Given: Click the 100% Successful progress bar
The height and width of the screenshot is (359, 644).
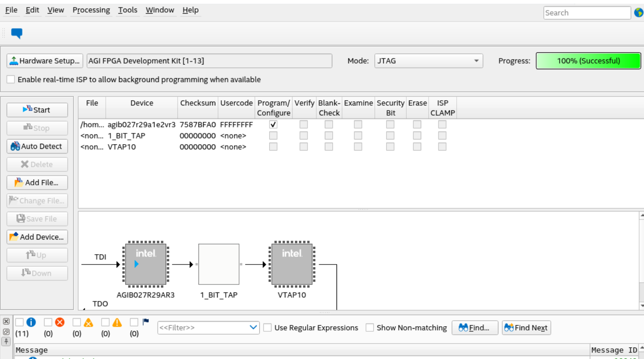Looking at the screenshot, I should 588,61.
